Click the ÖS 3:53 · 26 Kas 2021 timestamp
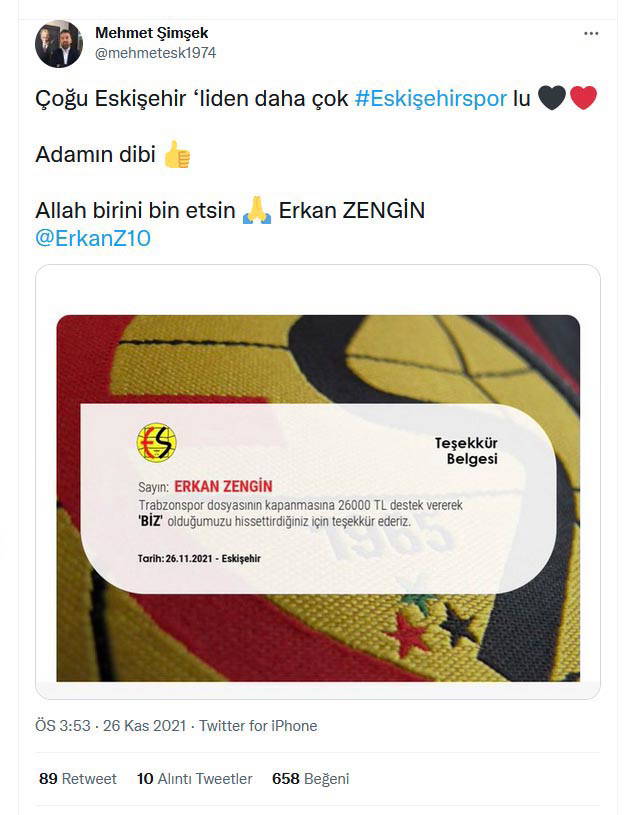This screenshot has width=624, height=815. (x=111, y=726)
